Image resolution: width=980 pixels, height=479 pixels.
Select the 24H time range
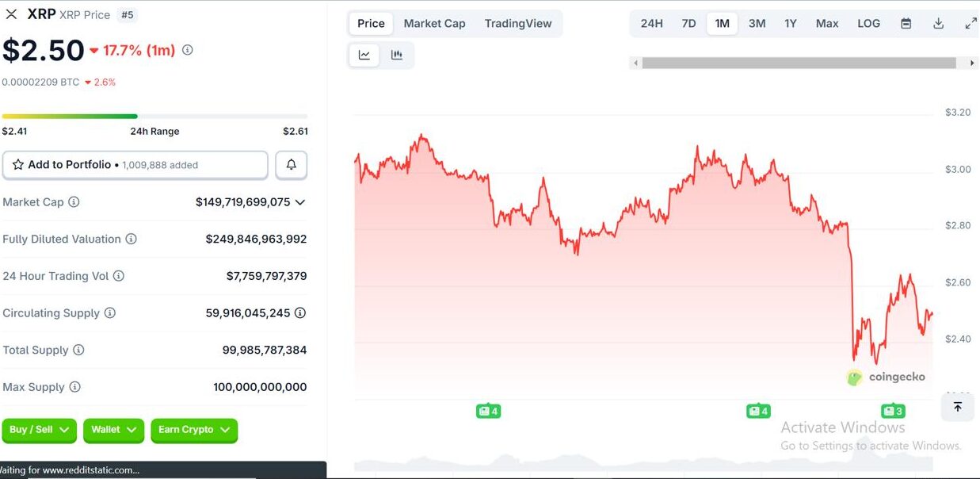[x=651, y=24]
